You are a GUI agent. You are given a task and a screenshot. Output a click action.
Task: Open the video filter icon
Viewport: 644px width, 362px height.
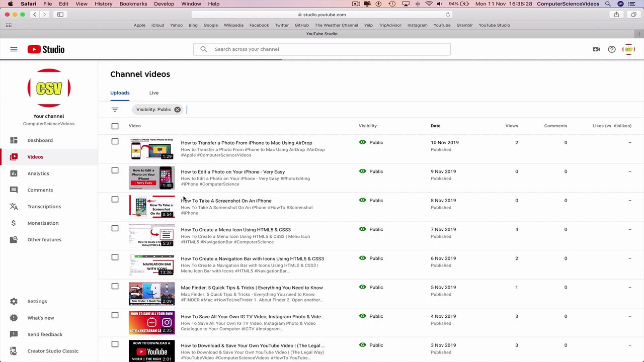tap(115, 110)
